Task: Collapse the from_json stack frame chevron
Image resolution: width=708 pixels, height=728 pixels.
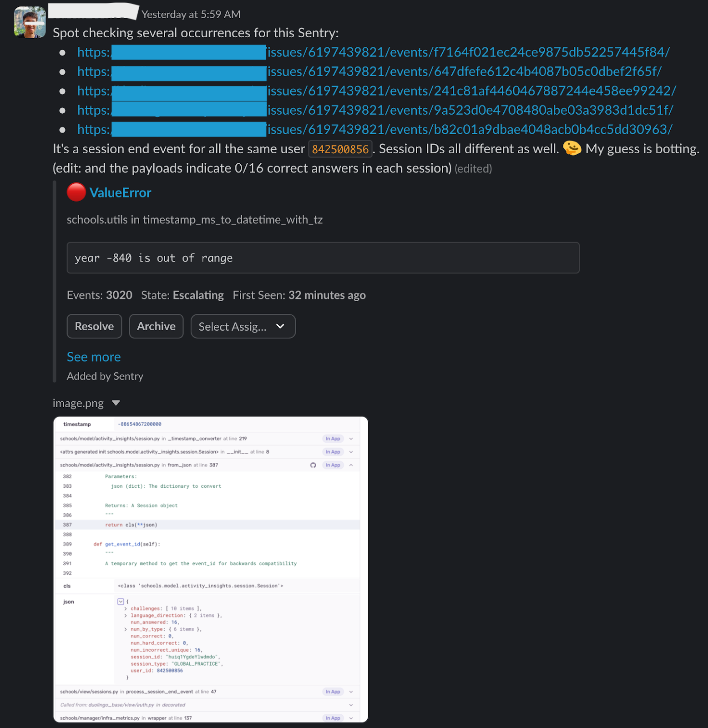Action: 351,465
